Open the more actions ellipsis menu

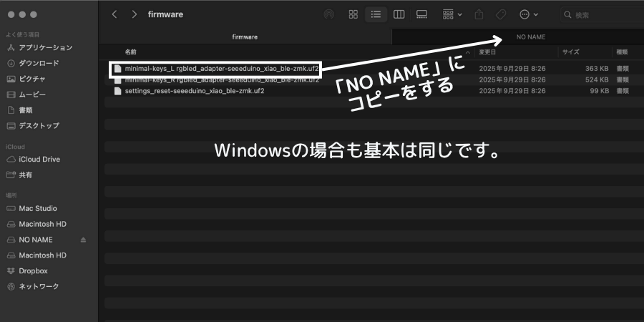pos(528,14)
